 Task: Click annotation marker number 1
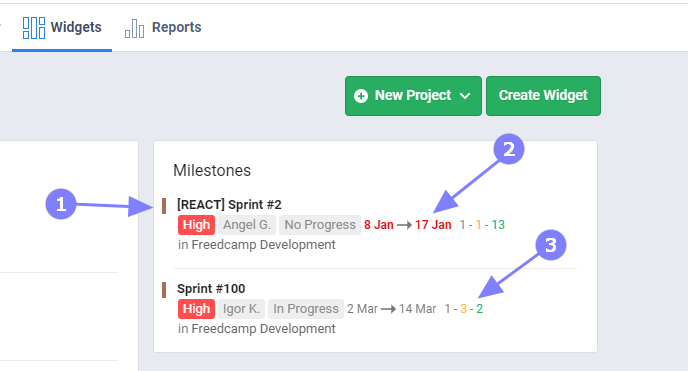click(x=61, y=204)
